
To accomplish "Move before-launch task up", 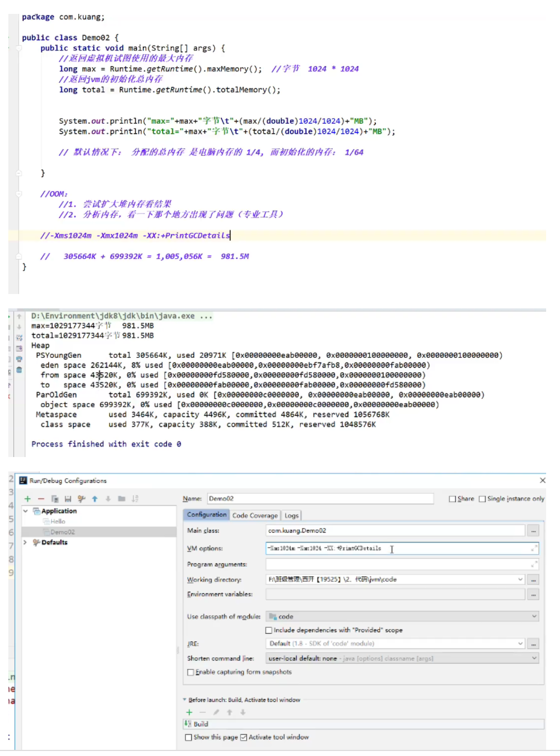I will click(230, 712).
